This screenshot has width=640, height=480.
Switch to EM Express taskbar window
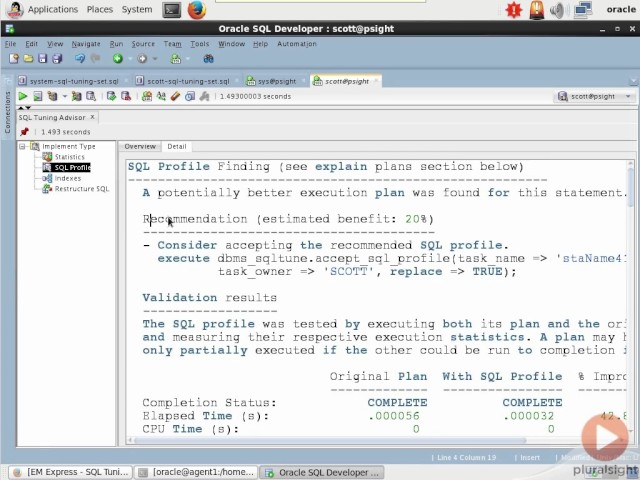(x=70, y=472)
